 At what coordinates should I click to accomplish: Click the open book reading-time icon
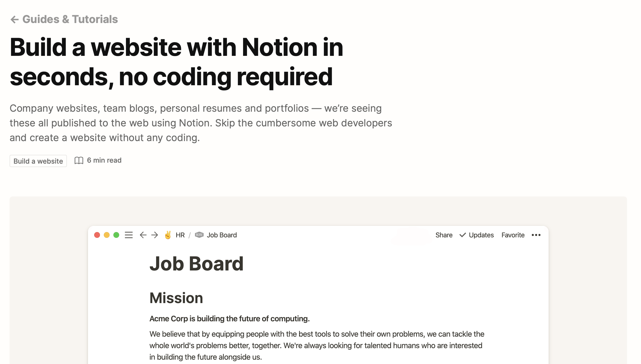pos(79,160)
